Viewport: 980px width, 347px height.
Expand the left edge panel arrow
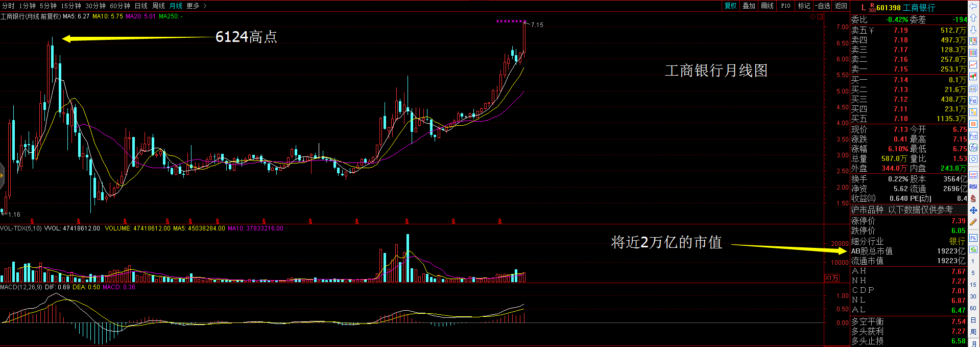tap(2, 176)
